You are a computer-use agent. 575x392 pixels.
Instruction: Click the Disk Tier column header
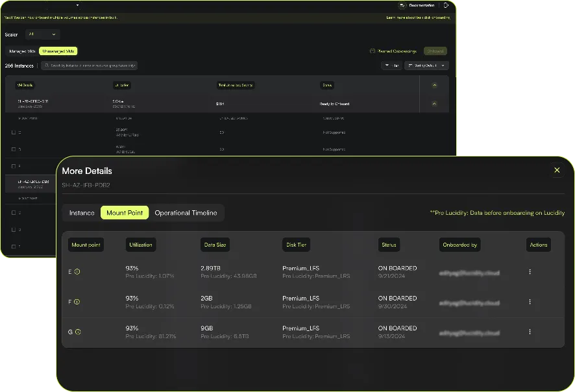coord(297,245)
